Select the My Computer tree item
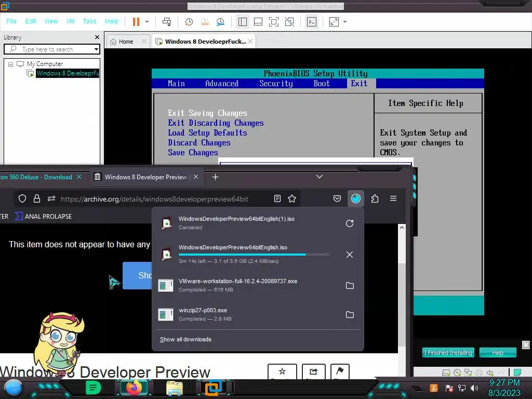The image size is (532, 399). pos(45,64)
